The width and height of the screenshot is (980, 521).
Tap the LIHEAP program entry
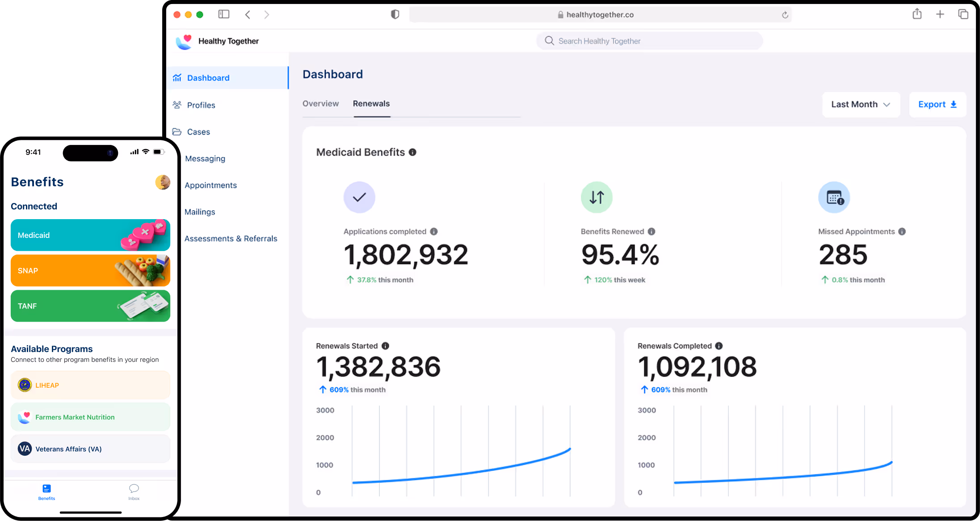90,385
